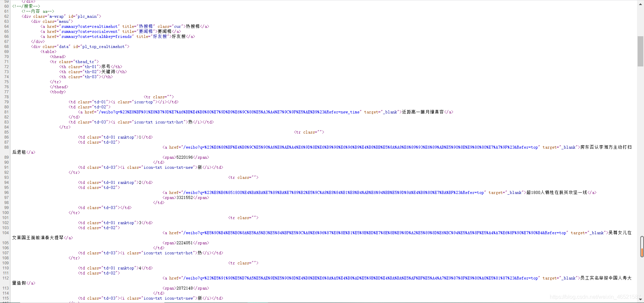Click line number 69 in the gutter

[x=6, y=52]
